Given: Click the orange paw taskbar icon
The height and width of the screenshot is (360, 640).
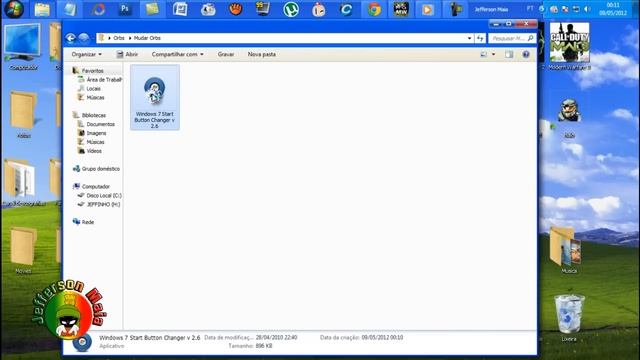Looking at the screenshot, I should (x=236, y=9).
